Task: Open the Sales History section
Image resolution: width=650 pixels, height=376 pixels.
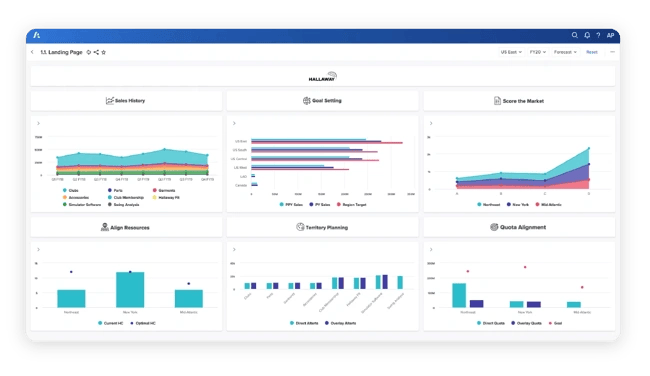Action: click(126, 101)
